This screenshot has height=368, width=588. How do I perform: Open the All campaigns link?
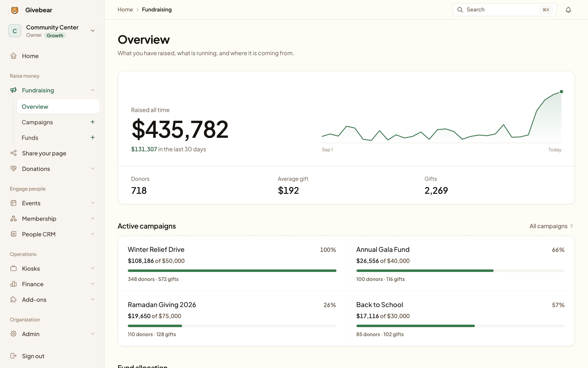pyautogui.click(x=551, y=226)
